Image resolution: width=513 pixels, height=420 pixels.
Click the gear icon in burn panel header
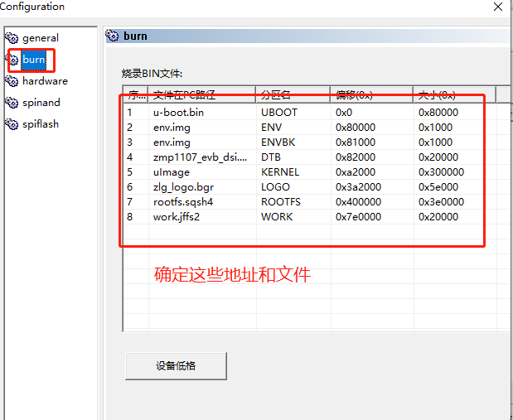point(112,36)
